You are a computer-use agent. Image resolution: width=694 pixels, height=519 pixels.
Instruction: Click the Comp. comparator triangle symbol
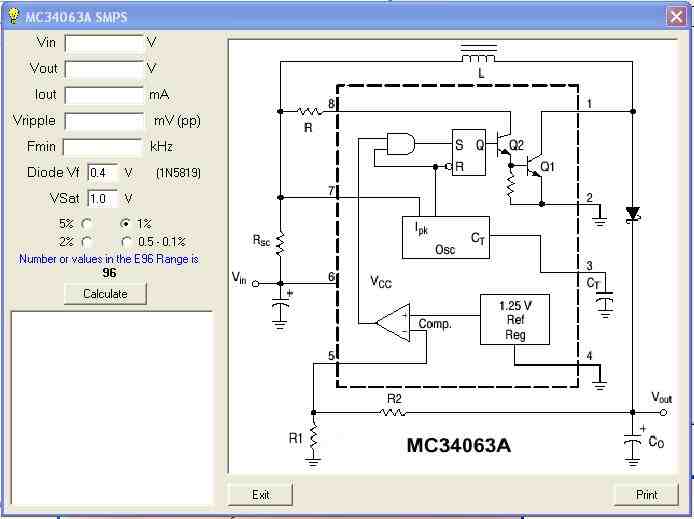point(393,323)
